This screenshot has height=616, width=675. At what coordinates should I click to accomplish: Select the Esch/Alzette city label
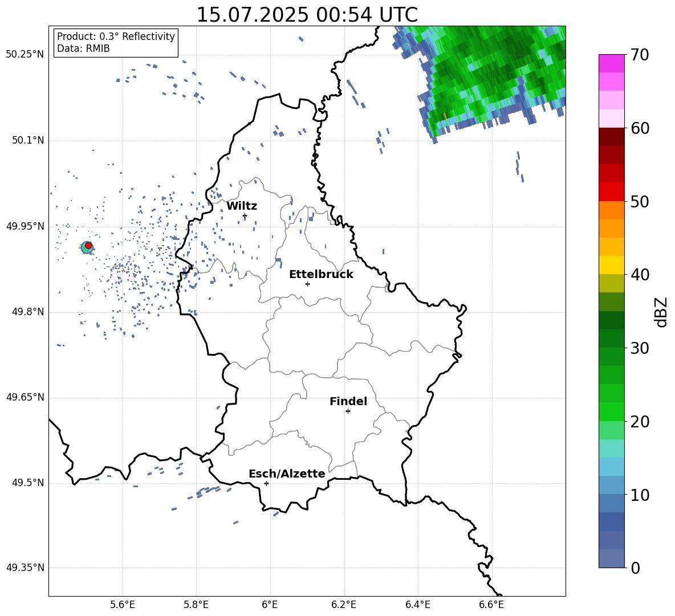click(287, 474)
